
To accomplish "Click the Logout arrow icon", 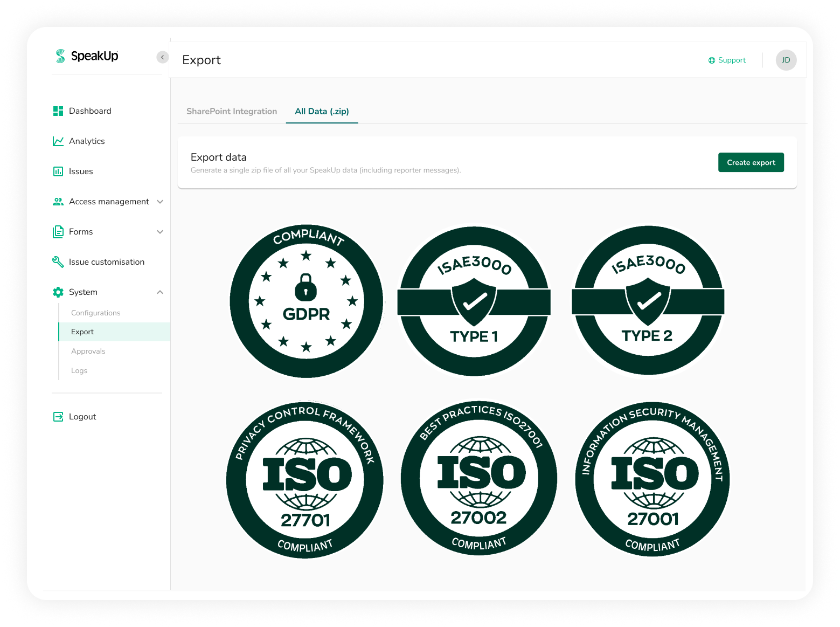I will (x=58, y=417).
